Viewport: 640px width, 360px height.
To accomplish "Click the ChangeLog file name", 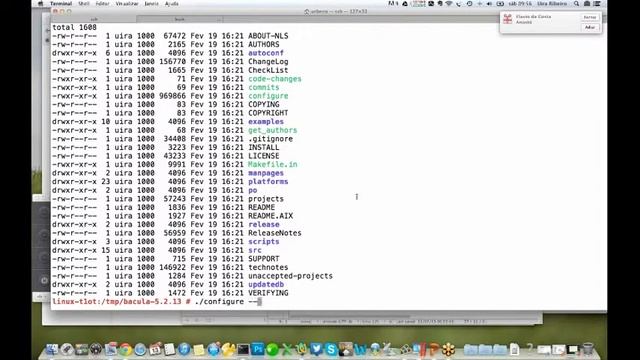I will click(x=268, y=62).
